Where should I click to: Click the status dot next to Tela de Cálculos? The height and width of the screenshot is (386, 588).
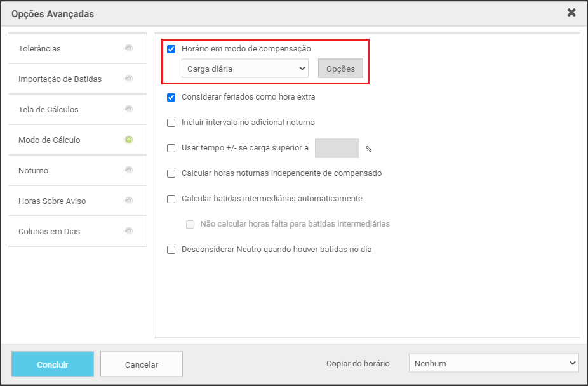tap(129, 109)
